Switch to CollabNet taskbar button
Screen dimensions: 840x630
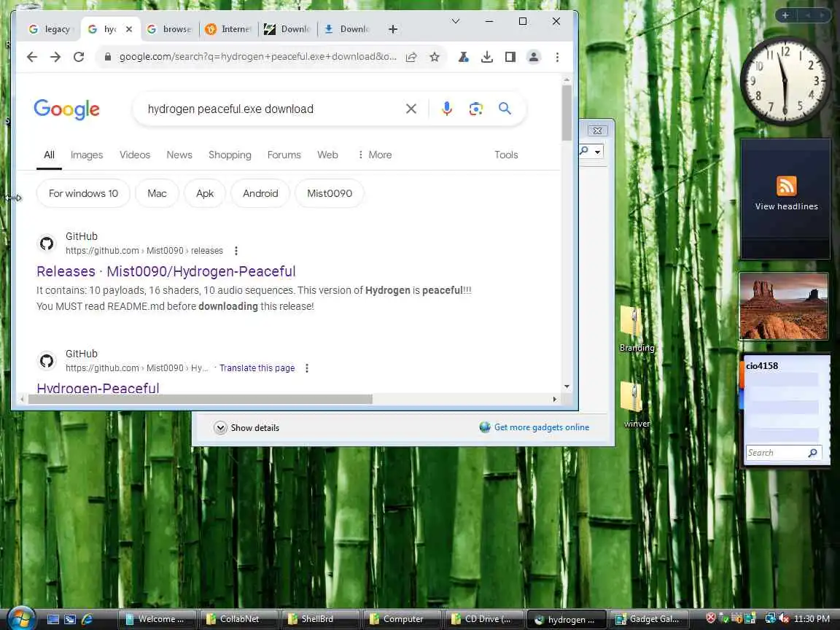239,619
